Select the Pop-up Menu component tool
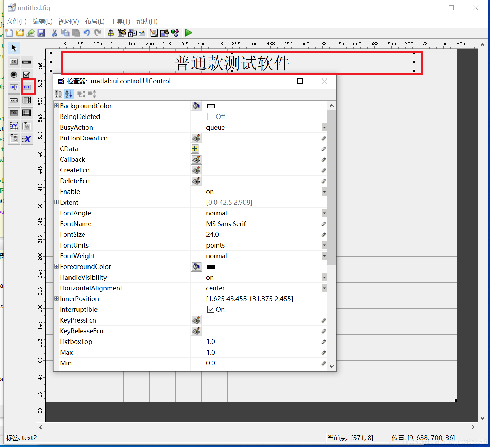Screen dimensions: 490x448 (x=14, y=100)
